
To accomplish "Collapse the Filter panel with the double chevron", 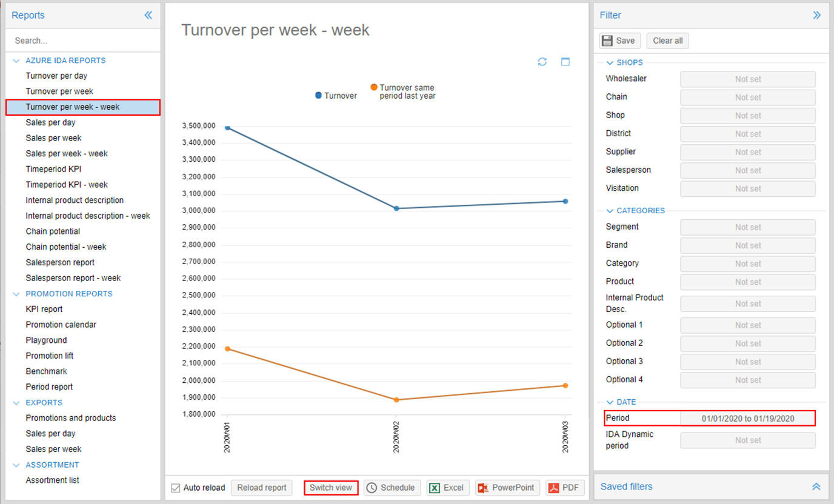I will click(x=817, y=15).
